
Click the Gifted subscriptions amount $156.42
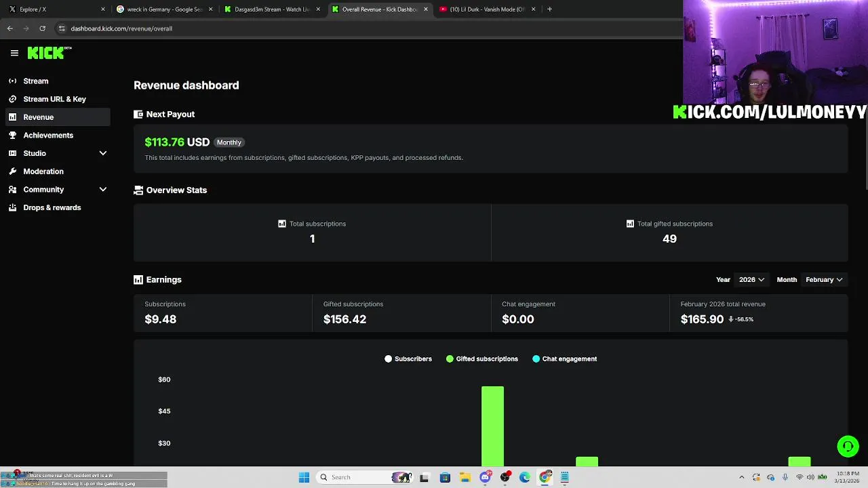click(x=344, y=319)
